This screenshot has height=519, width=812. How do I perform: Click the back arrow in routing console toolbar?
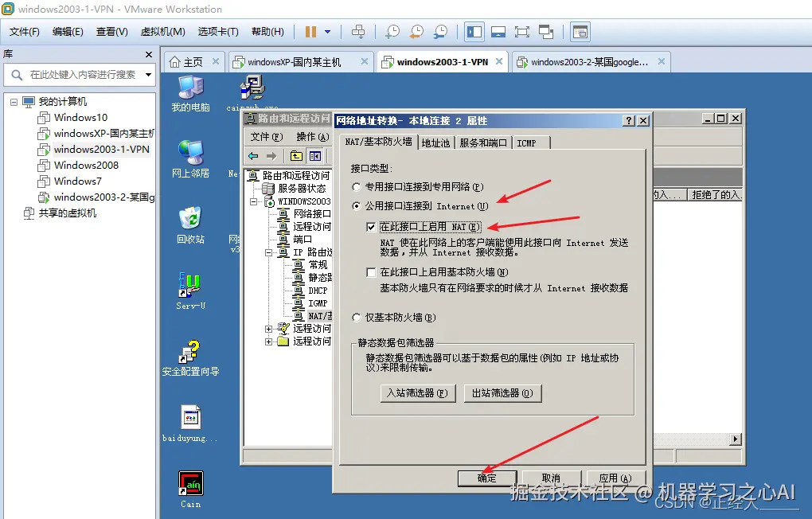coord(253,156)
